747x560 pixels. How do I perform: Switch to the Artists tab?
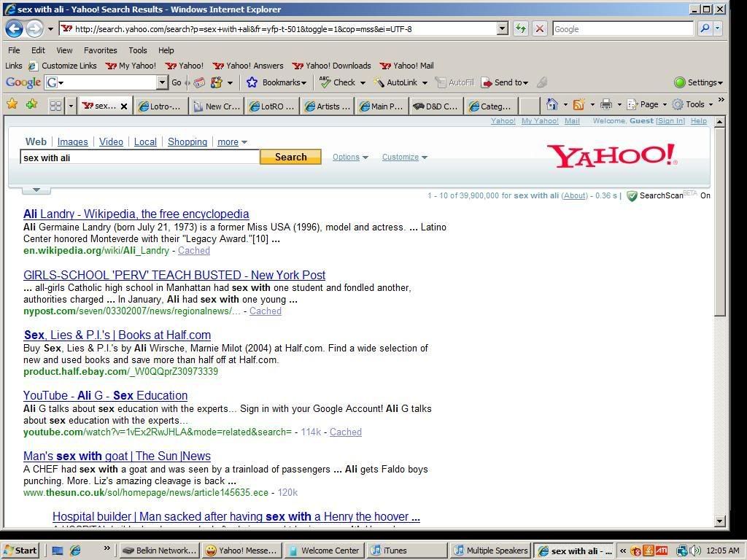pos(328,106)
